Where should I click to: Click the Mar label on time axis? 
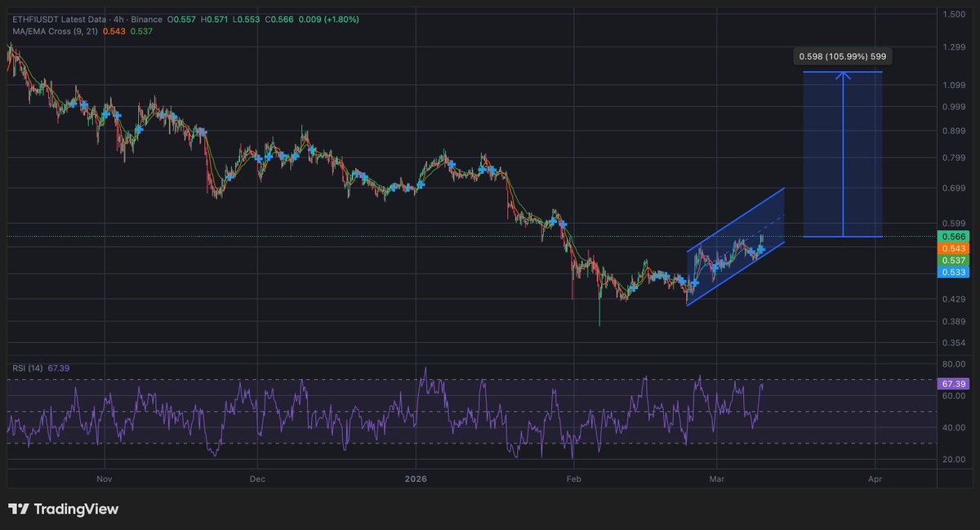[717, 478]
